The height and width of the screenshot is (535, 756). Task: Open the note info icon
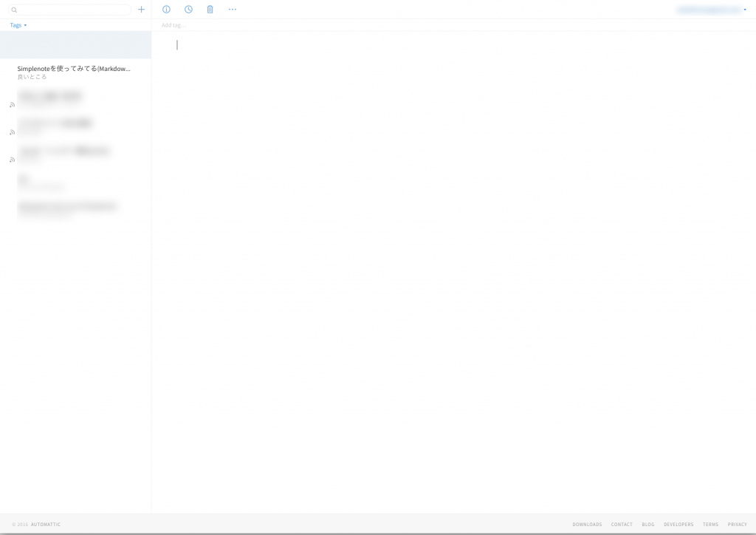point(166,10)
